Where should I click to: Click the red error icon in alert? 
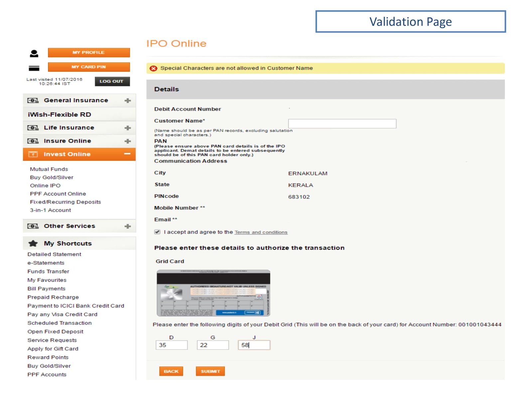click(x=153, y=68)
